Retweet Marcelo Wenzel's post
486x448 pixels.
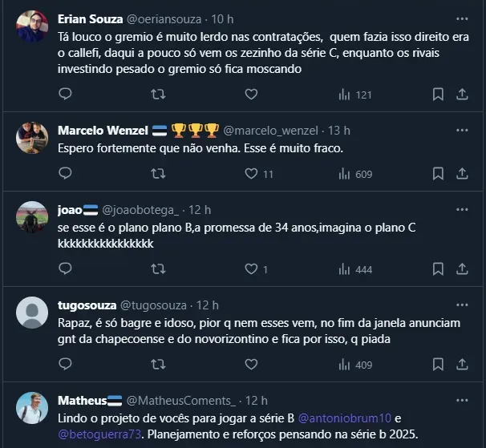coord(159,174)
